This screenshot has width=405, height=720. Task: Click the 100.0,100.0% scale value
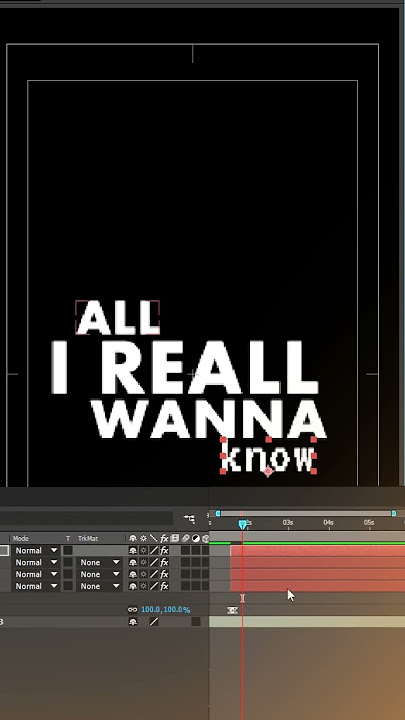(165, 610)
